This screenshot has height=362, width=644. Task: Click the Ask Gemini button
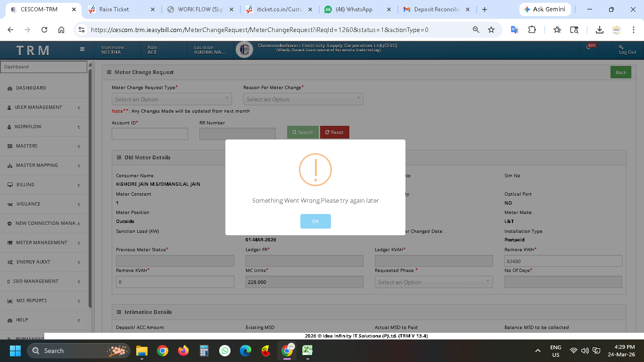545,9
